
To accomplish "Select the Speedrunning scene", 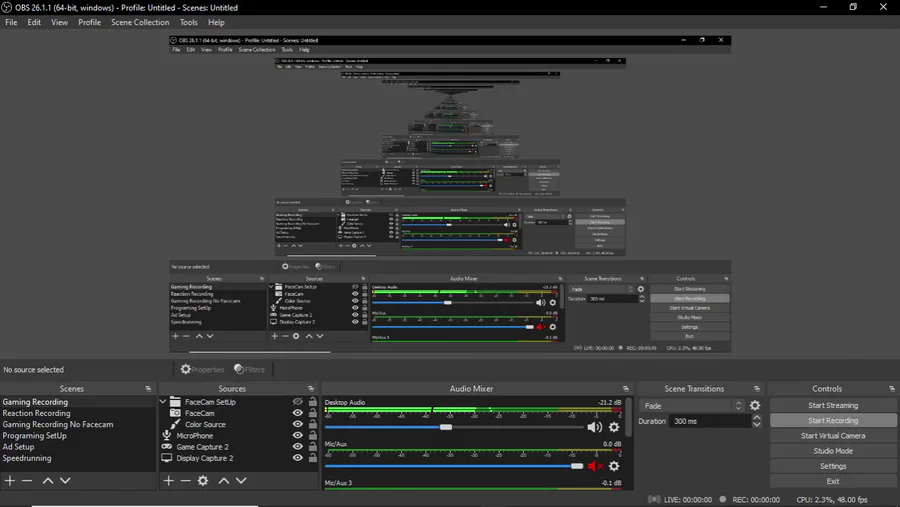I will pyautogui.click(x=78, y=458).
